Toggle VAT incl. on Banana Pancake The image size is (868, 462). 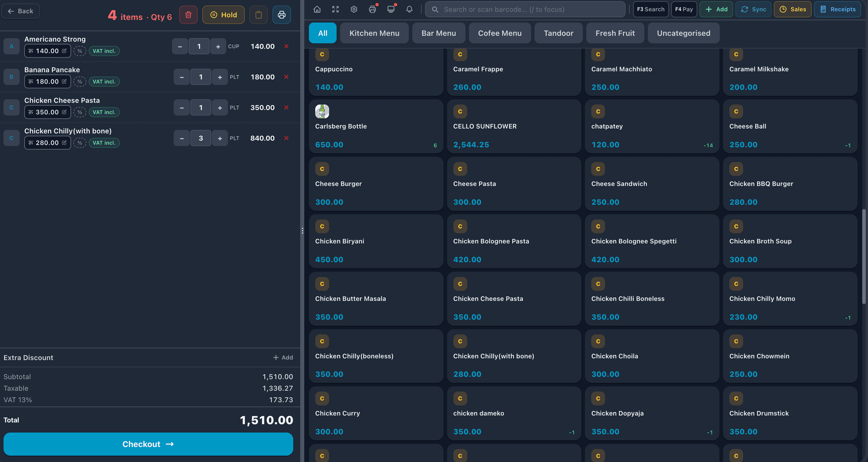pyautogui.click(x=104, y=81)
